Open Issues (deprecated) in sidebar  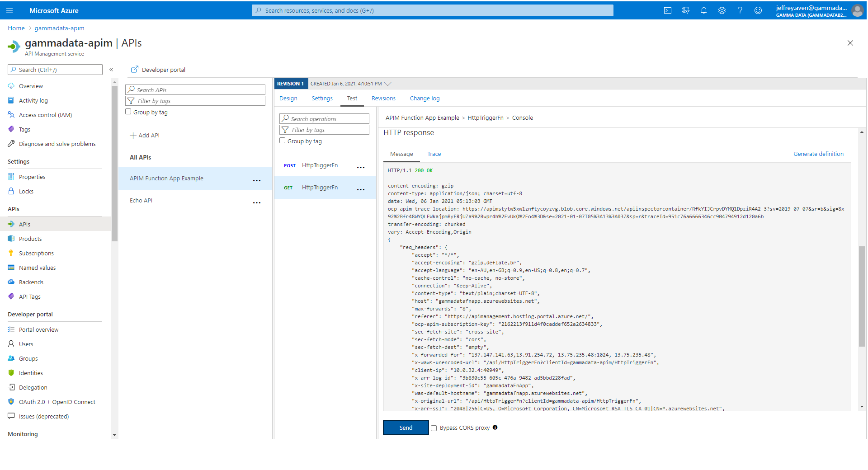[43, 416]
